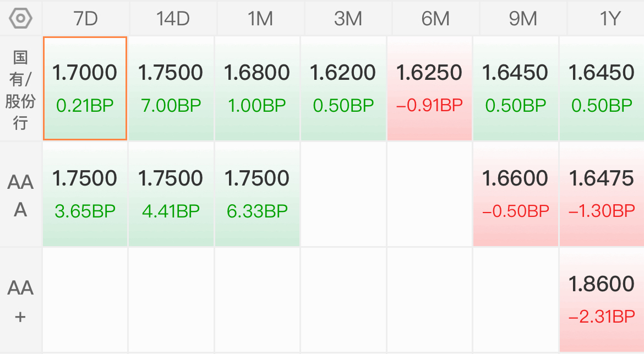
Task: Select the 1M column header
Action: (x=260, y=19)
